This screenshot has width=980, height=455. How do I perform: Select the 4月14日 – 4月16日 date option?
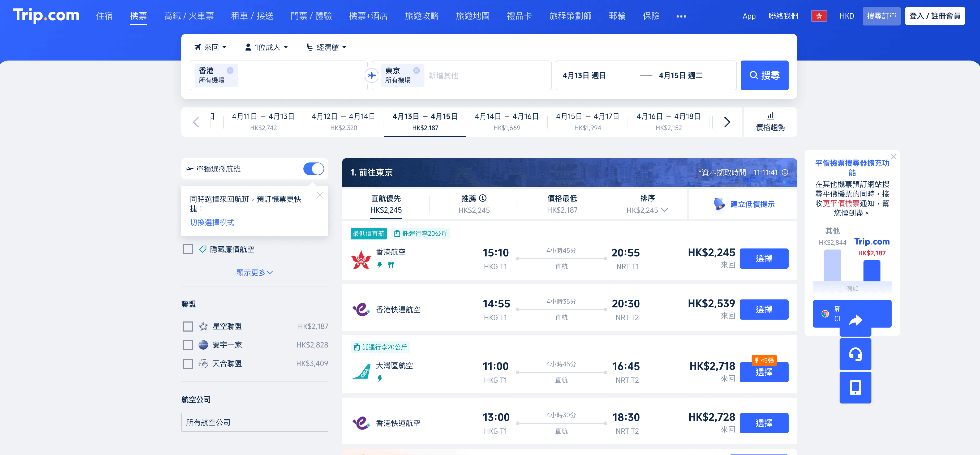[506, 122]
